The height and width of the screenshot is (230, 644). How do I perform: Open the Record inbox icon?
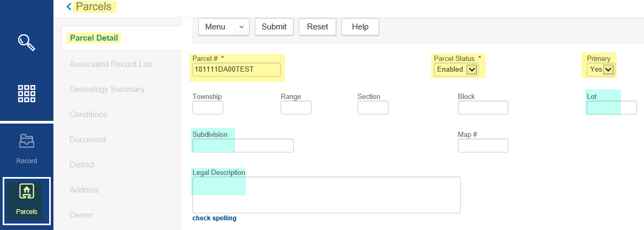tap(27, 141)
